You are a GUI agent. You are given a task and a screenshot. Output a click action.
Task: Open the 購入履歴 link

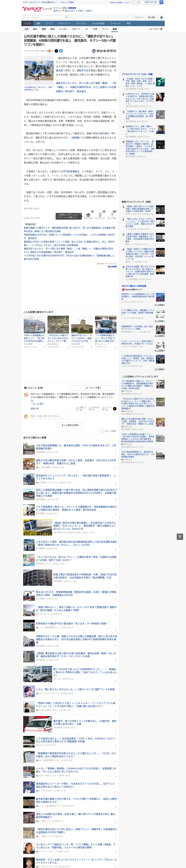pyautogui.click(x=152, y=18)
